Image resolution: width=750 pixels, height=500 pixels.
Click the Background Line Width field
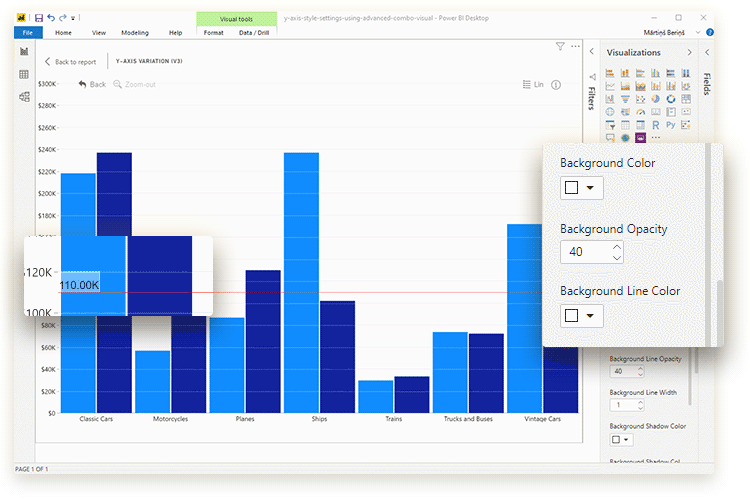[627, 405]
